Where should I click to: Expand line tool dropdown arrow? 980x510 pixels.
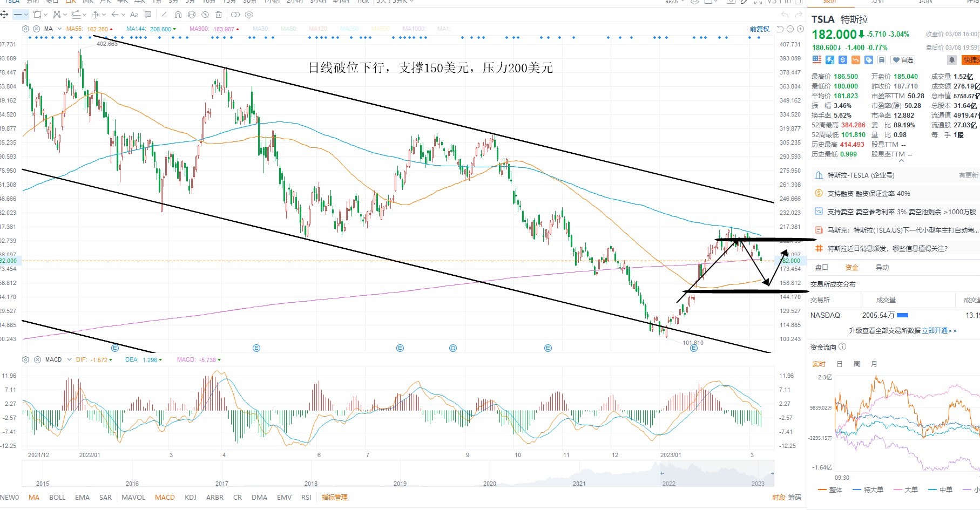point(26,15)
